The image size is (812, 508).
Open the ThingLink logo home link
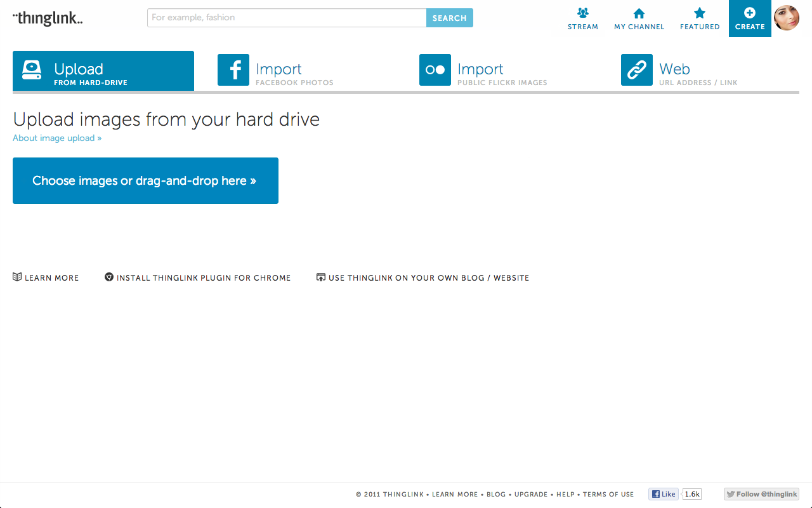click(x=48, y=18)
